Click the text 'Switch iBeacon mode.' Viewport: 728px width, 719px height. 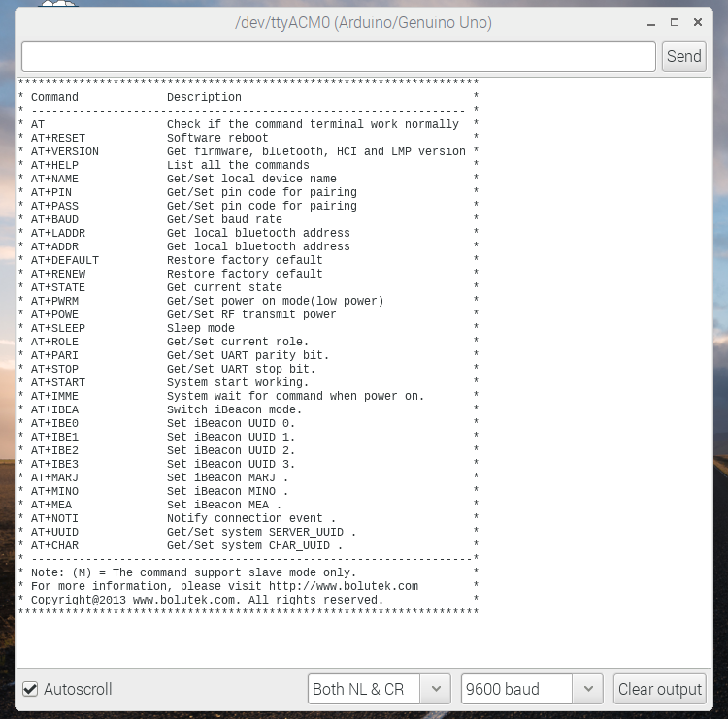point(235,409)
